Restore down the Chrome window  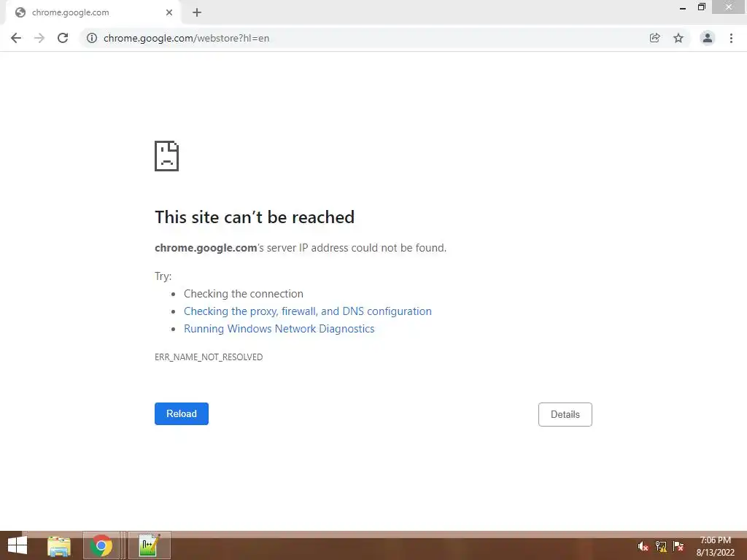tap(701, 7)
